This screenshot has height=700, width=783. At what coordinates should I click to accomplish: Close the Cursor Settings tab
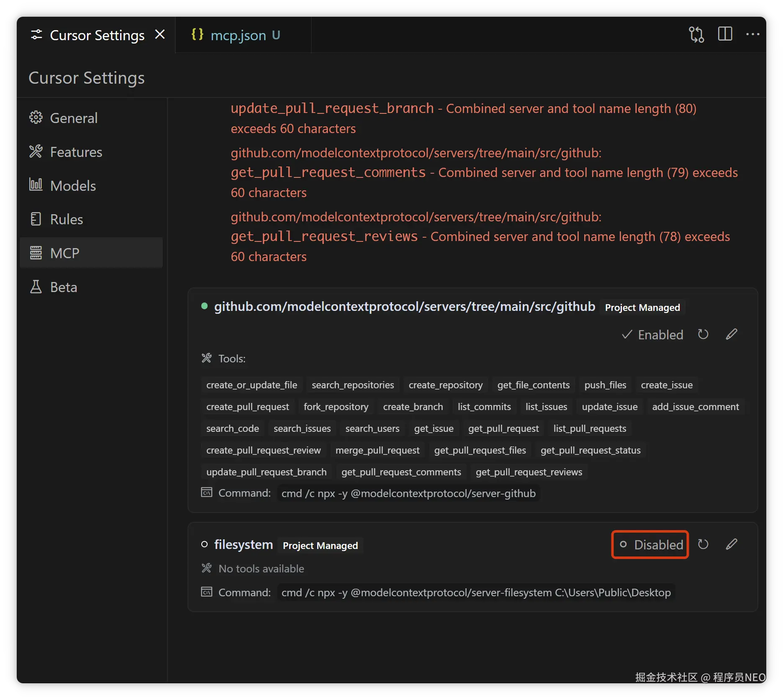160,34
